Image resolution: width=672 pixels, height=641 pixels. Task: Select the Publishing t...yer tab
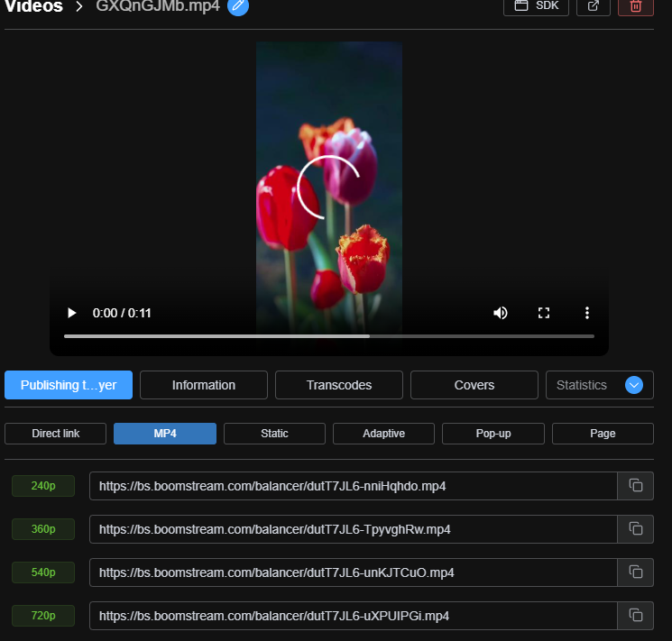pos(69,385)
